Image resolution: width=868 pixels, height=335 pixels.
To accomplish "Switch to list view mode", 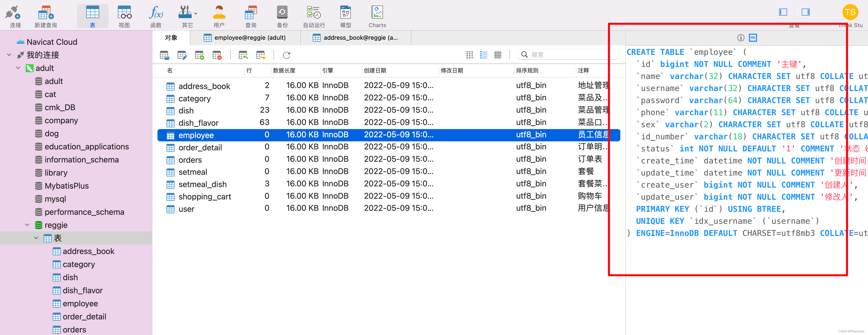I will [x=483, y=55].
